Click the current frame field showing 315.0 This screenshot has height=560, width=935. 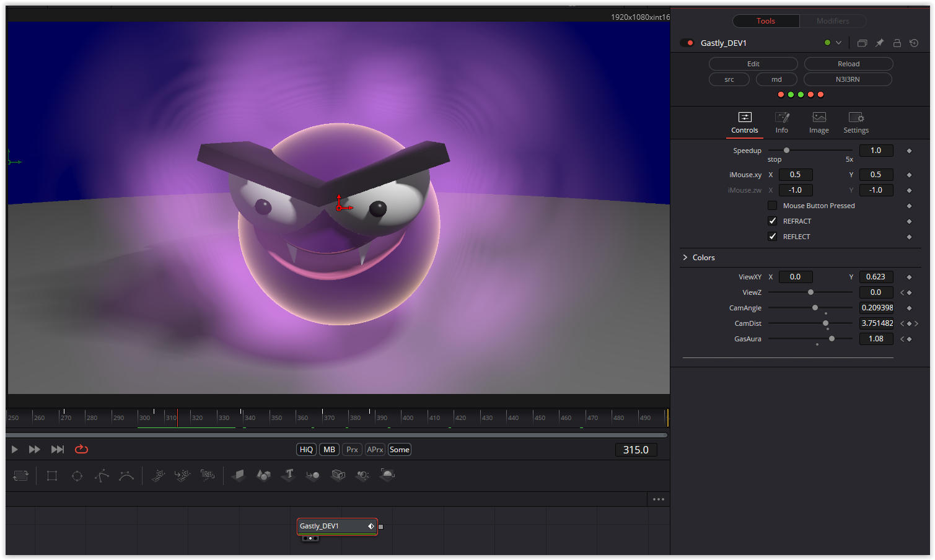(x=636, y=450)
